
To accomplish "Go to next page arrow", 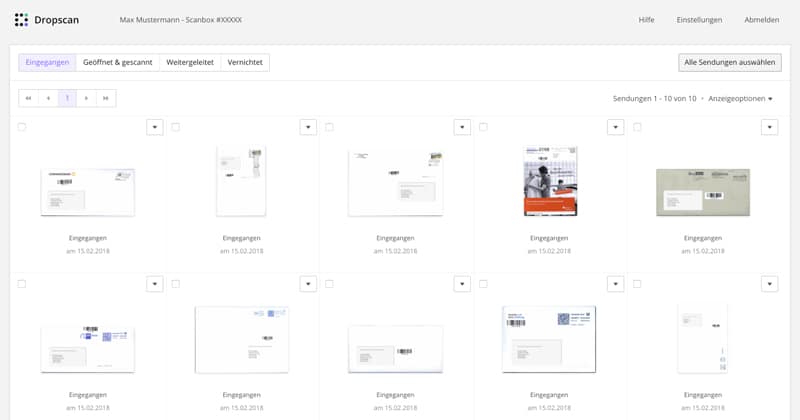I will click(x=87, y=98).
